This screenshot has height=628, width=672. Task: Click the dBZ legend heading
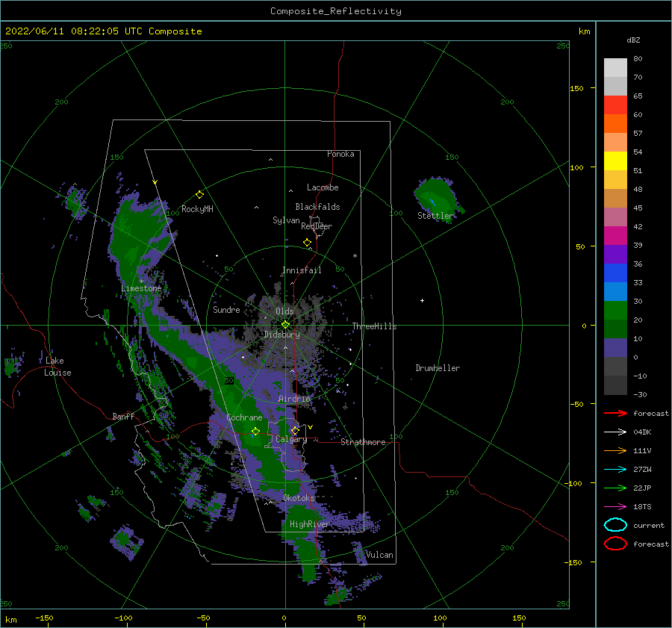(633, 40)
